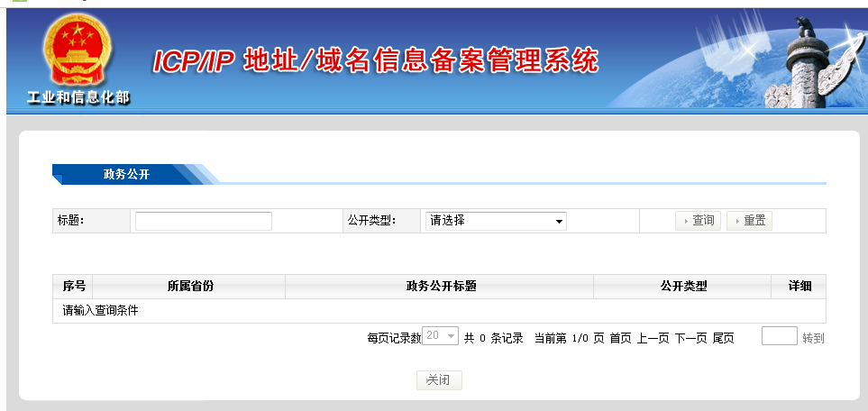Jump to 尾页 last page link

[x=723, y=338]
